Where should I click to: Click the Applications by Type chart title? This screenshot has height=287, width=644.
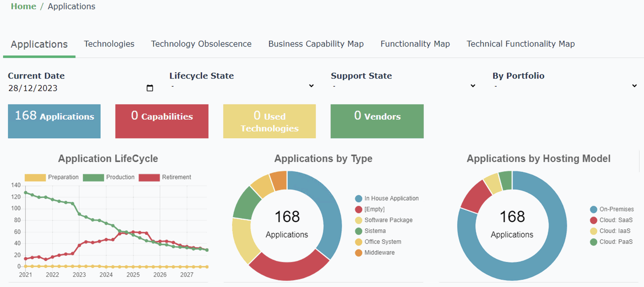(x=323, y=158)
